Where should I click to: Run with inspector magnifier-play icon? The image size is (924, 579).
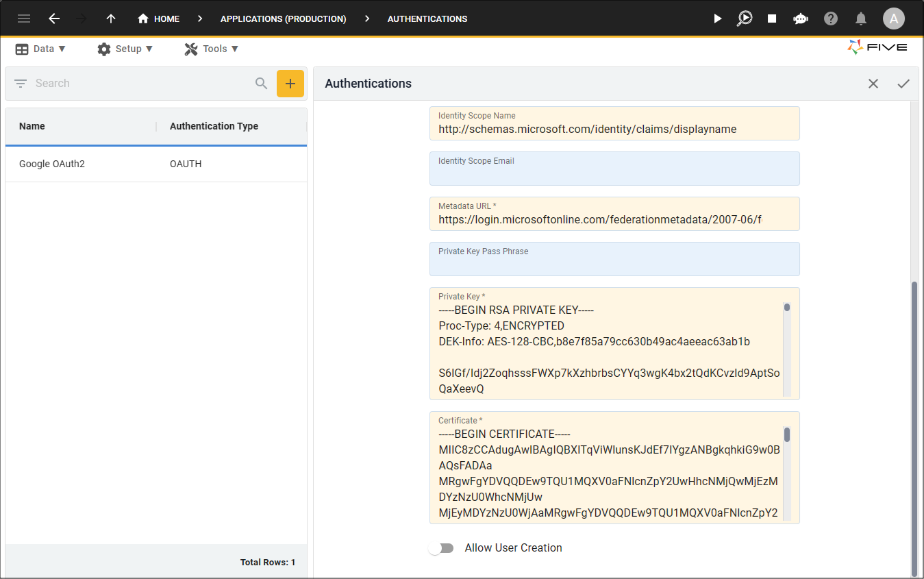coord(745,19)
